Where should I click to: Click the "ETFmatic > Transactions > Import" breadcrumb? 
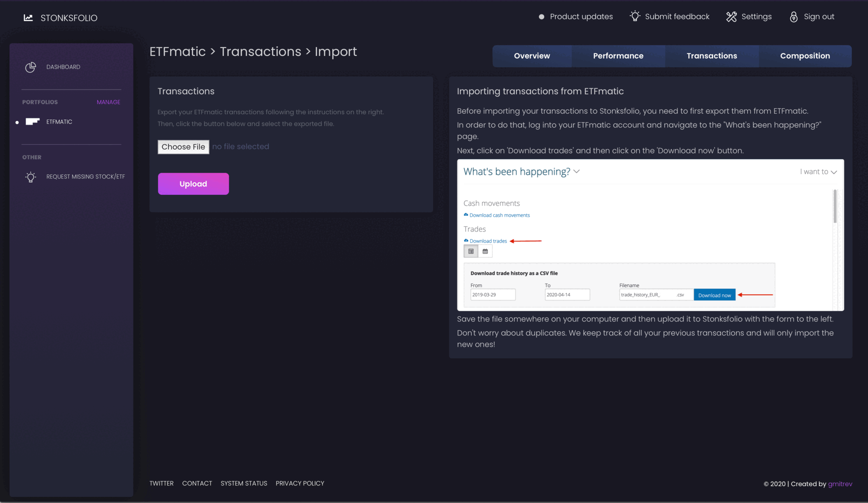(253, 51)
